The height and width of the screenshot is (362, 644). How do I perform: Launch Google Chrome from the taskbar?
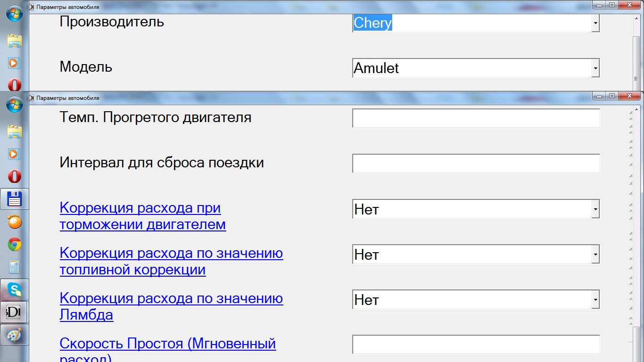(x=14, y=244)
